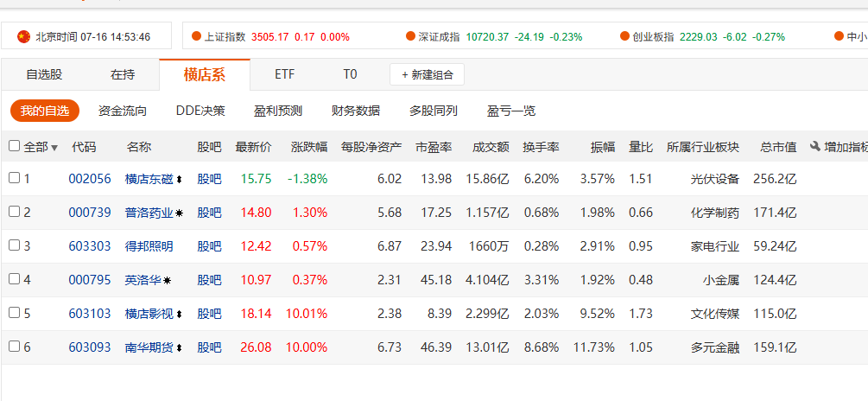This screenshot has height=401, width=868.
Task: Click the + 新建组合 button
Action: tap(427, 75)
